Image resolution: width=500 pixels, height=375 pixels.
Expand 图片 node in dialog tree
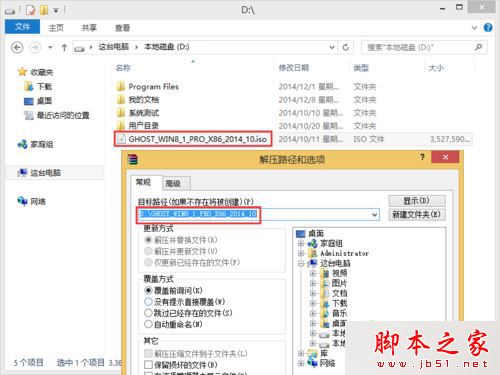[x=313, y=283]
